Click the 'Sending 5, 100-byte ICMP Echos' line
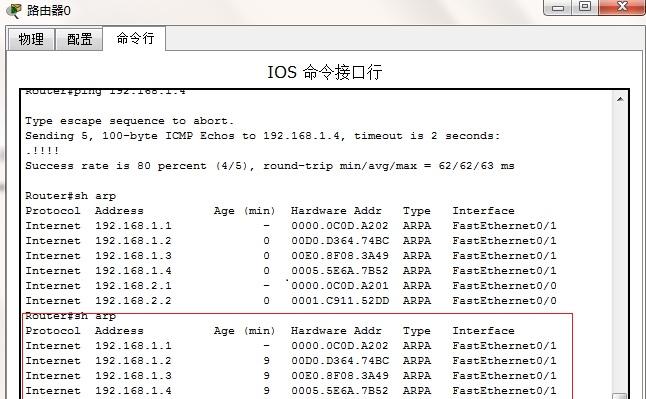Screen dimensions: 646x399 262,136
